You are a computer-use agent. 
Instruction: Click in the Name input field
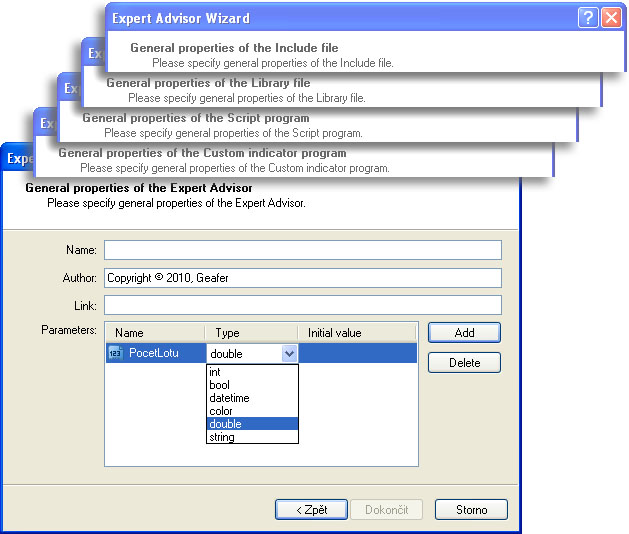(302, 250)
